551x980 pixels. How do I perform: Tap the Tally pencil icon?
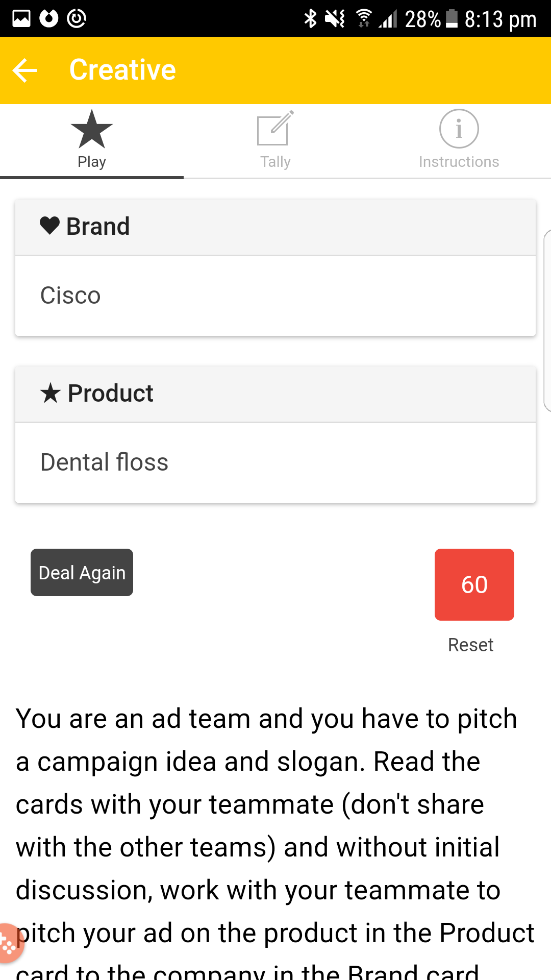[x=275, y=128]
